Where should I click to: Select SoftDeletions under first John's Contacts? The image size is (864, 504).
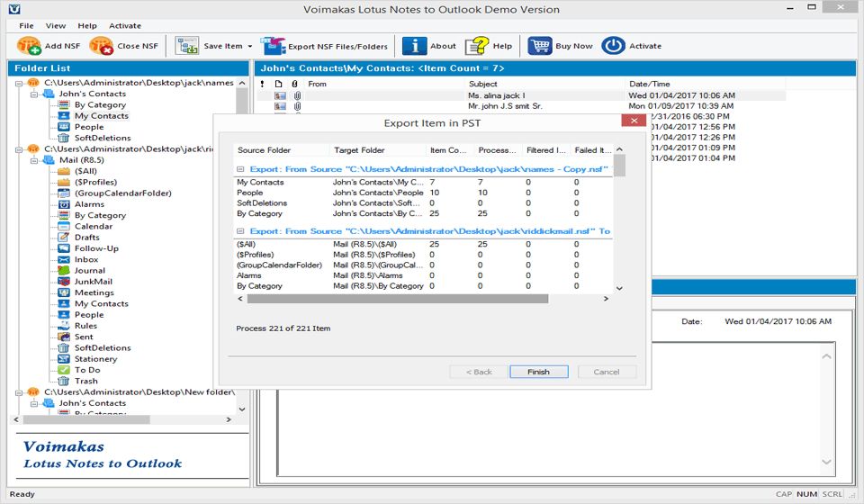pos(103,138)
